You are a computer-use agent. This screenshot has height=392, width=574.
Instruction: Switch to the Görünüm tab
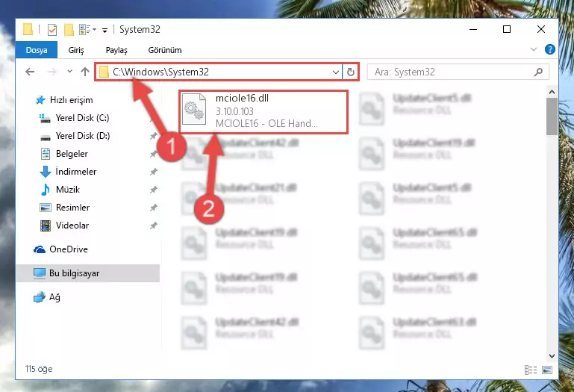(x=165, y=50)
